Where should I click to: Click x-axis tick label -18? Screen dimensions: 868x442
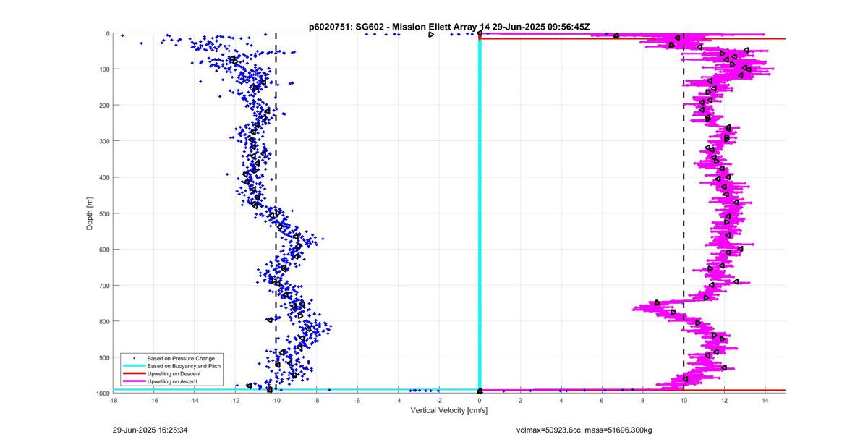113,399
